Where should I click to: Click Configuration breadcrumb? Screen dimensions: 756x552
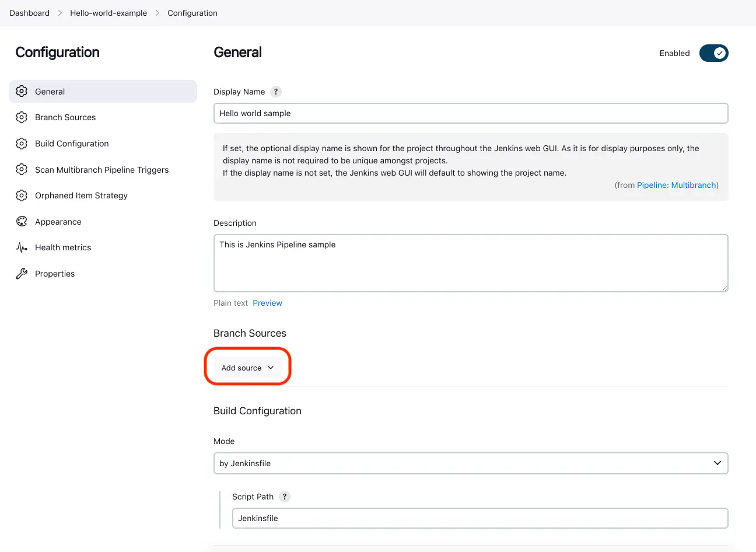click(192, 13)
